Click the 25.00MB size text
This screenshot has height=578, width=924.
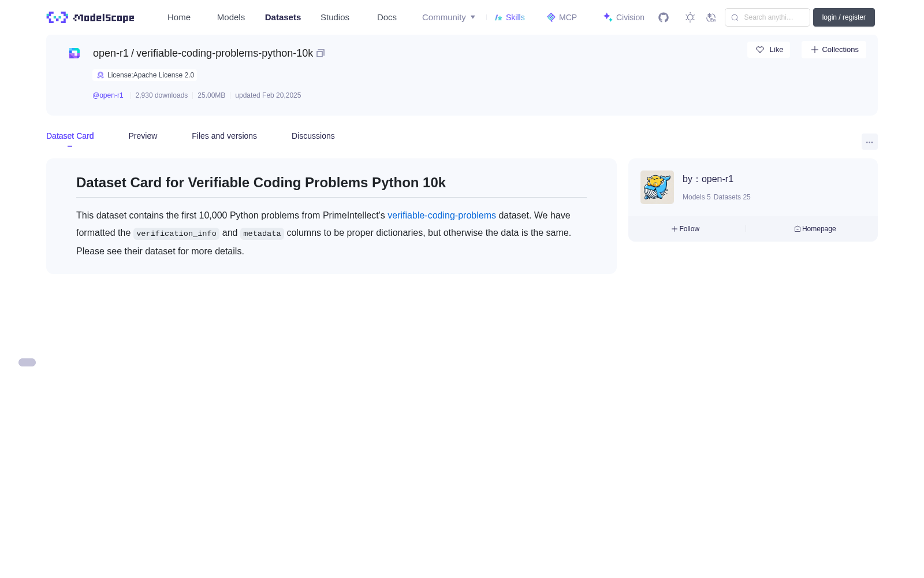click(211, 95)
